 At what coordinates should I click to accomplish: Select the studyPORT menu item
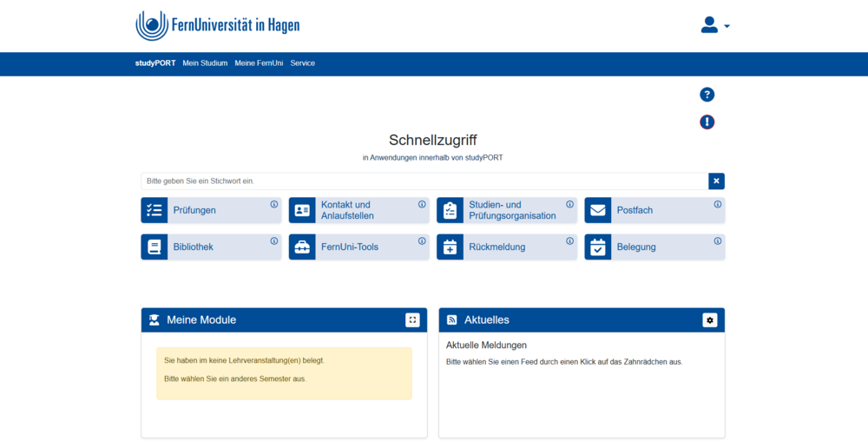155,63
